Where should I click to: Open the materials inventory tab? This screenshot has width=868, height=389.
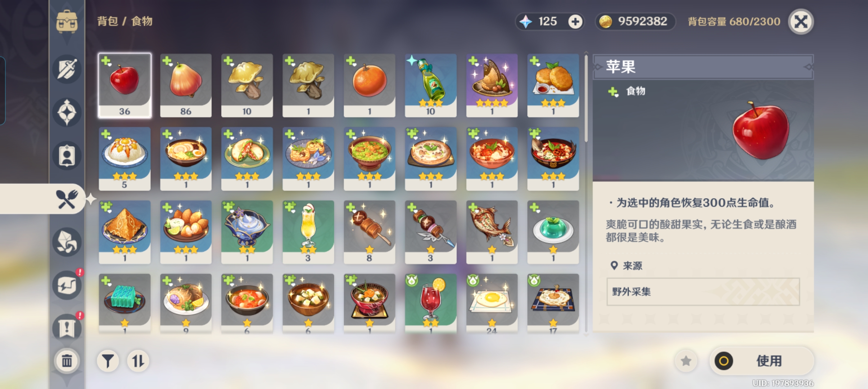(67, 242)
